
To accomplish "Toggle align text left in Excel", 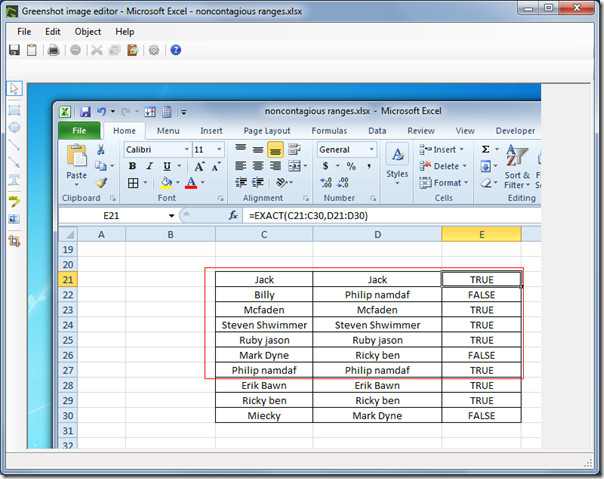I will [x=240, y=166].
